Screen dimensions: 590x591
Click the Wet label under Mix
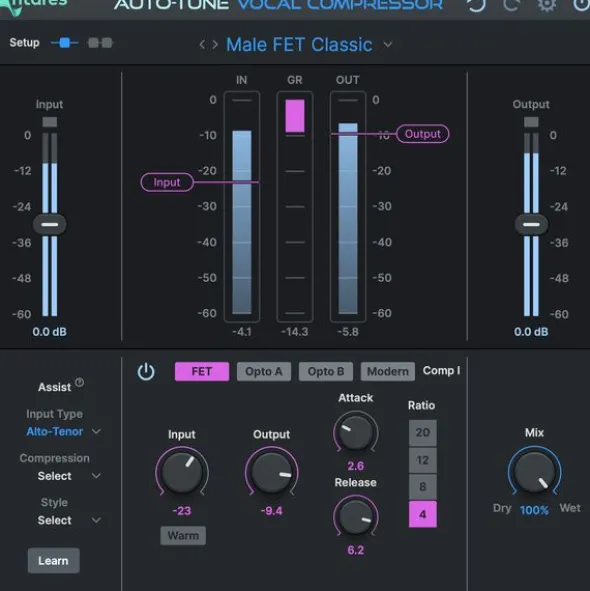[x=570, y=508]
